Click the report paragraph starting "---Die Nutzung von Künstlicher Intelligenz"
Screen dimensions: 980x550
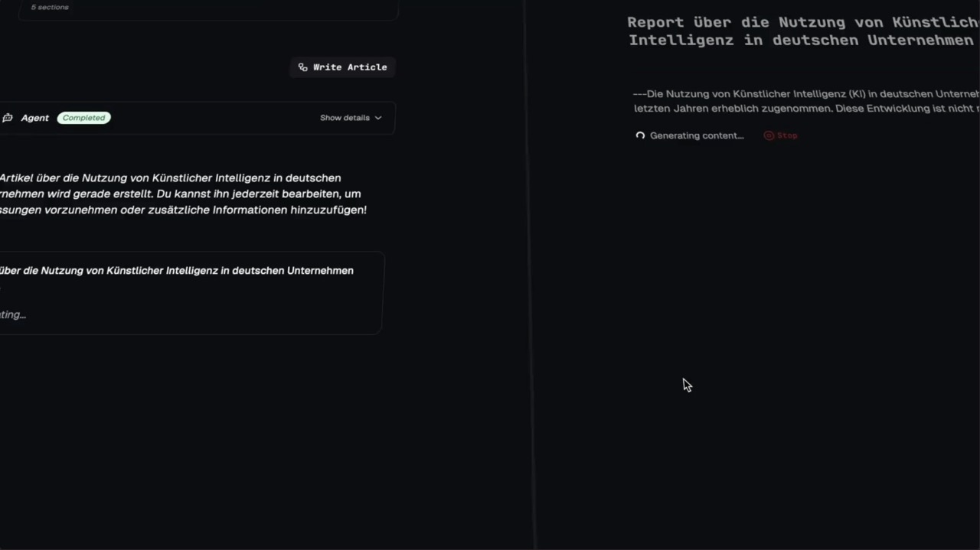tap(806, 101)
